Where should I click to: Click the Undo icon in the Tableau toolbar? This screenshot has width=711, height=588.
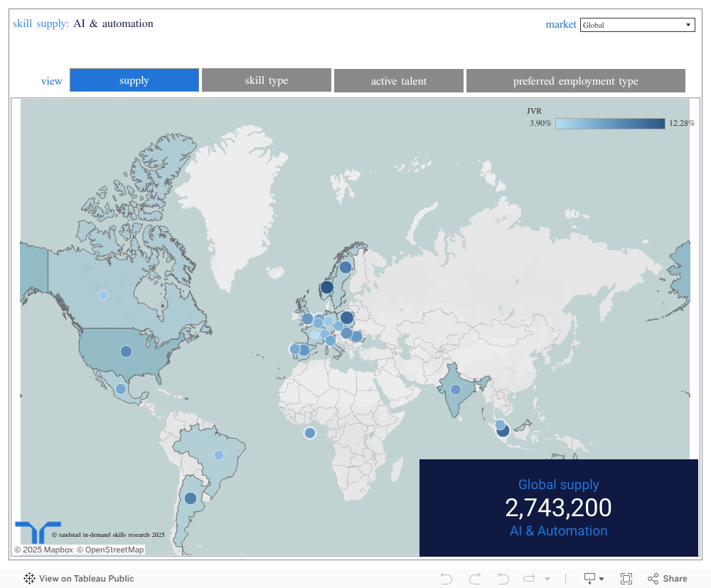tap(446, 578)
